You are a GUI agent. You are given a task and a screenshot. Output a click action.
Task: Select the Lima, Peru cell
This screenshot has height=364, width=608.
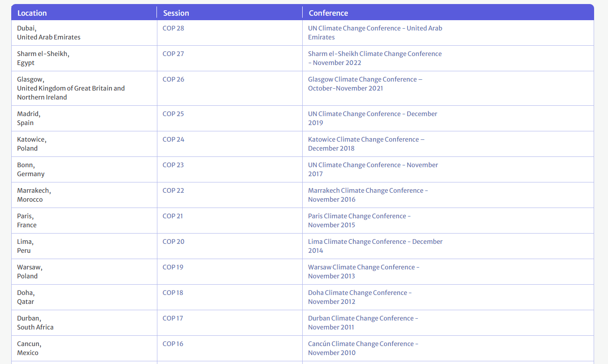84,246
